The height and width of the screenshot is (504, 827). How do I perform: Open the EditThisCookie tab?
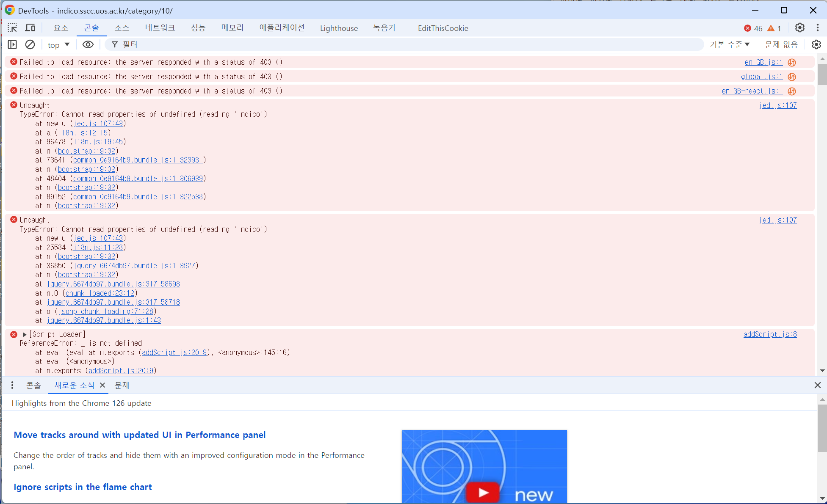click(443, 28)
